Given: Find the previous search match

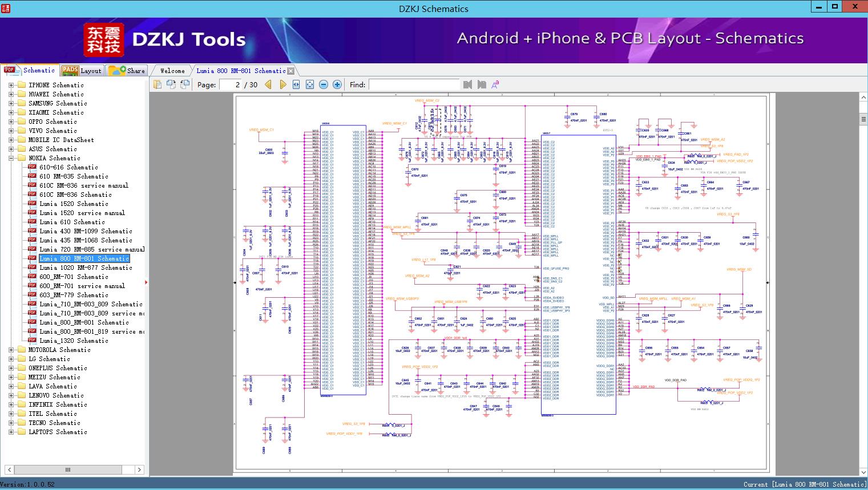Looking at the screenshot, I should pos(468,84).
